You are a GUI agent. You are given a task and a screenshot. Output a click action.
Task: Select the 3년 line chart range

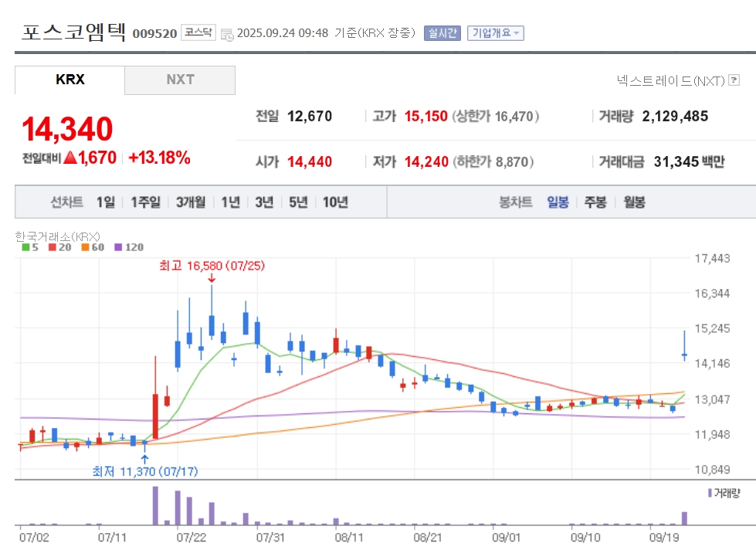pos(264,202)
